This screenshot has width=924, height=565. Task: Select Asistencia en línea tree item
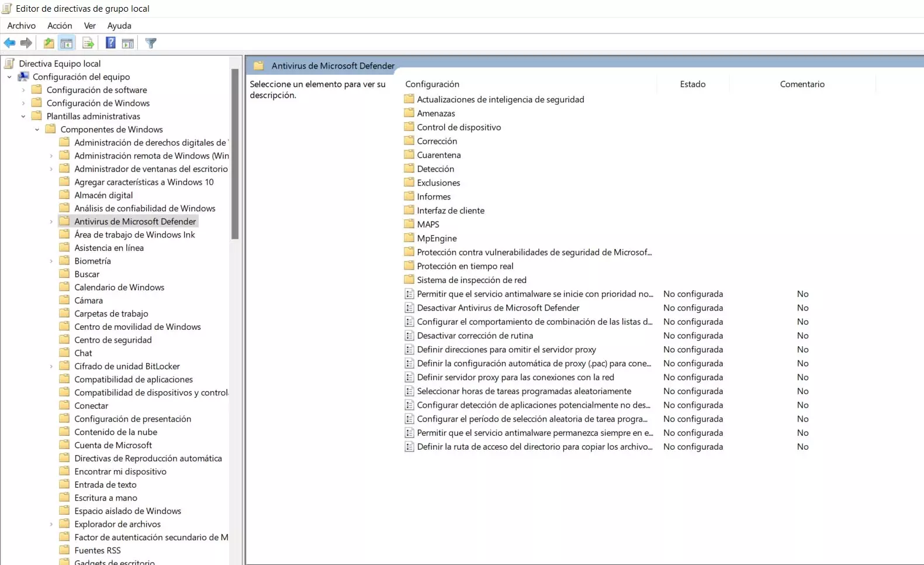point(109,247)
